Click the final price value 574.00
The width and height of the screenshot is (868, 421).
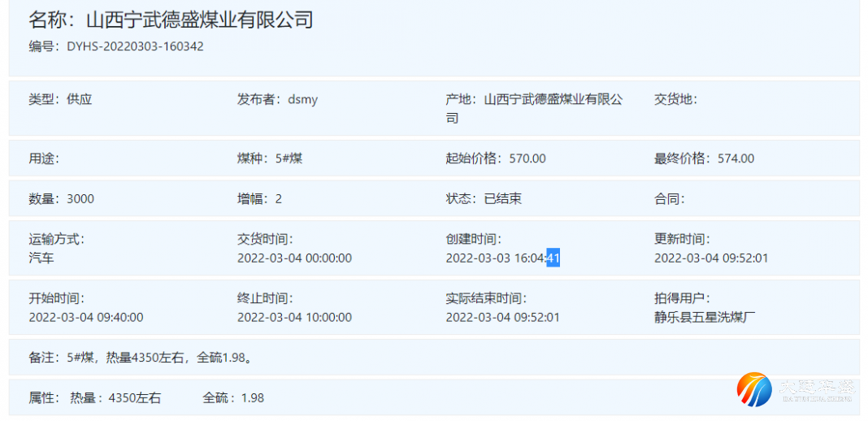click(x=736, y=158)
